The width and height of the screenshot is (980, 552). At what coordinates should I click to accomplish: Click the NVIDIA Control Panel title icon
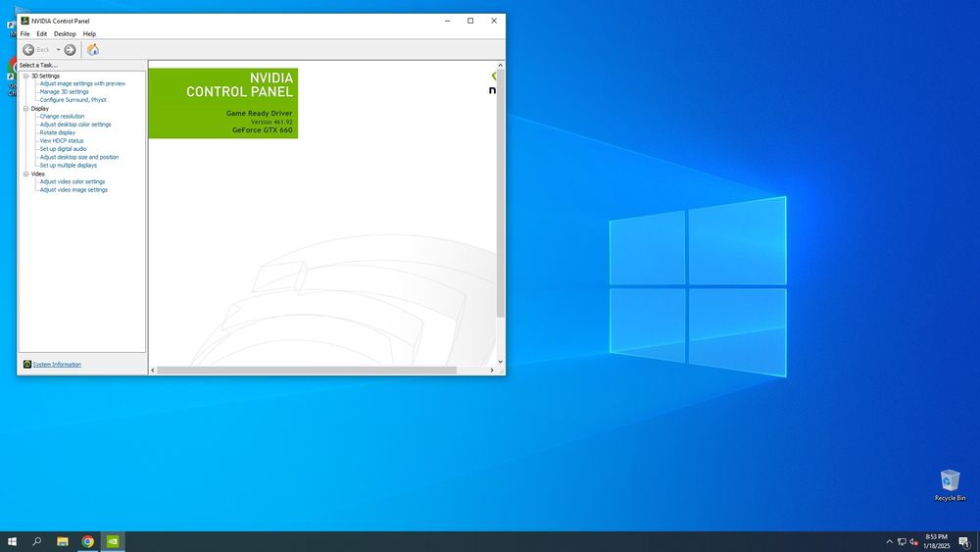pos(25,21)
